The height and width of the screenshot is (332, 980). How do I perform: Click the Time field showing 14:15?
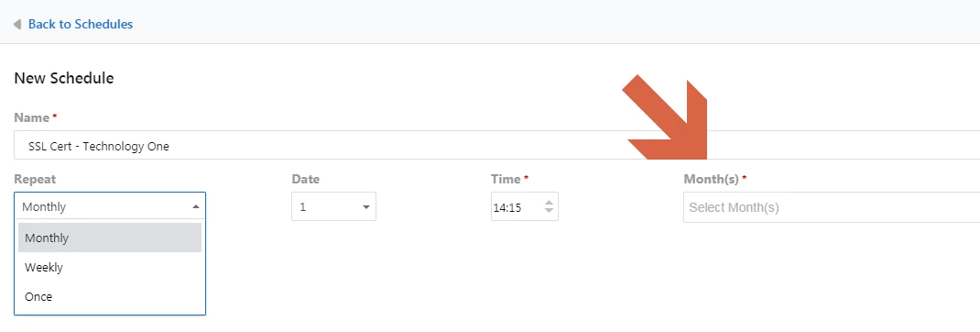[x=525, y=206]
